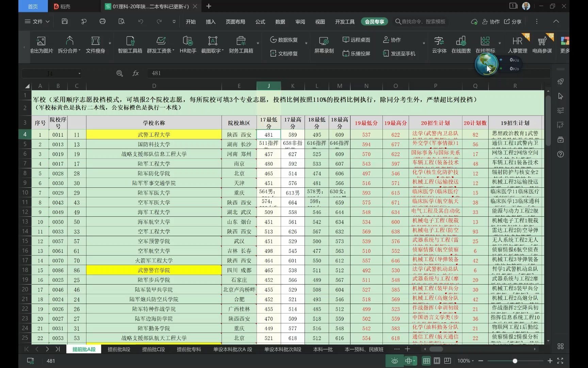Viewport: 588px width, 368px height.
Task: Expand the quick access toolbar customize arrow
Action: pyautogui.click(x=174, y=21)
